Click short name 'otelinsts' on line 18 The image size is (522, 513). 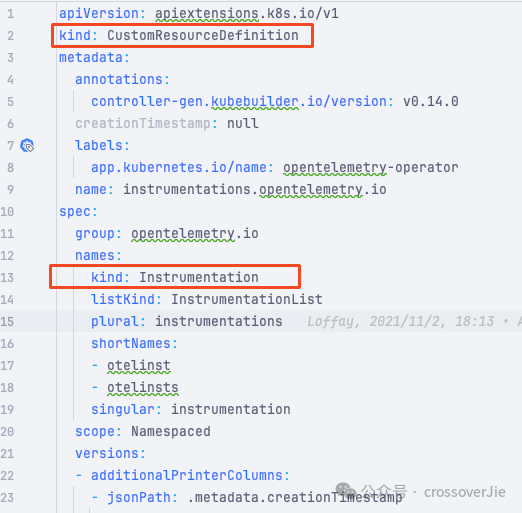coord(143,387)
